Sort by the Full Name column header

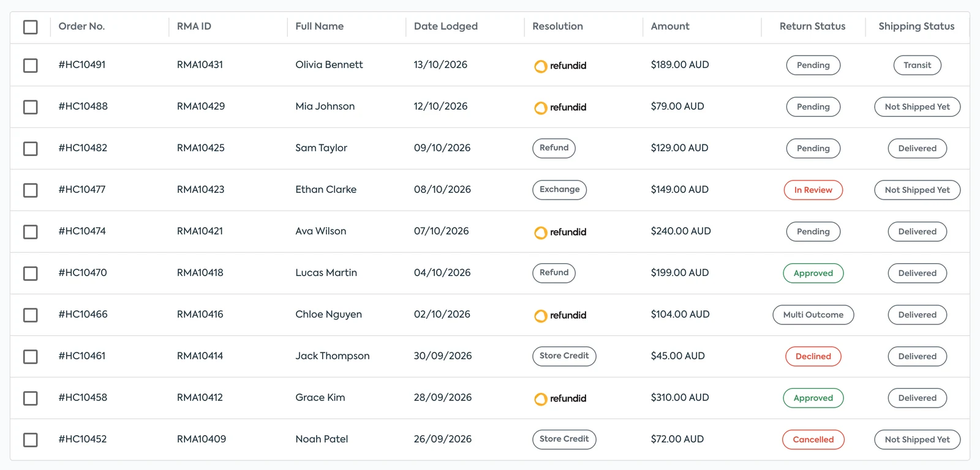pyautogui.click(x=319, y=26)
